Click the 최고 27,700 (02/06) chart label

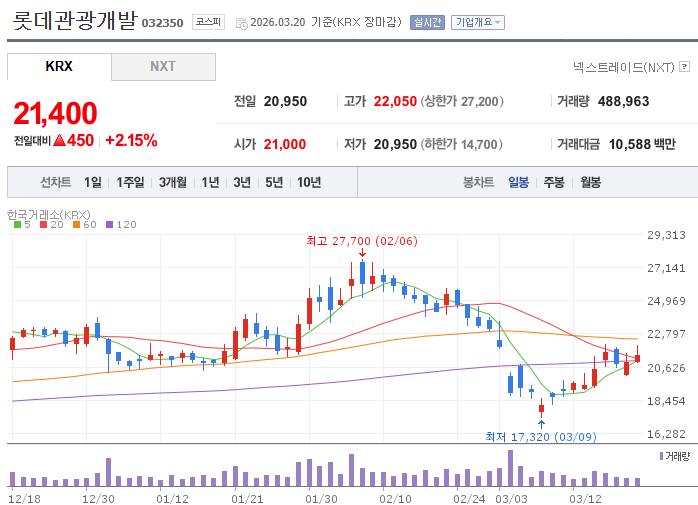[362, 241]
